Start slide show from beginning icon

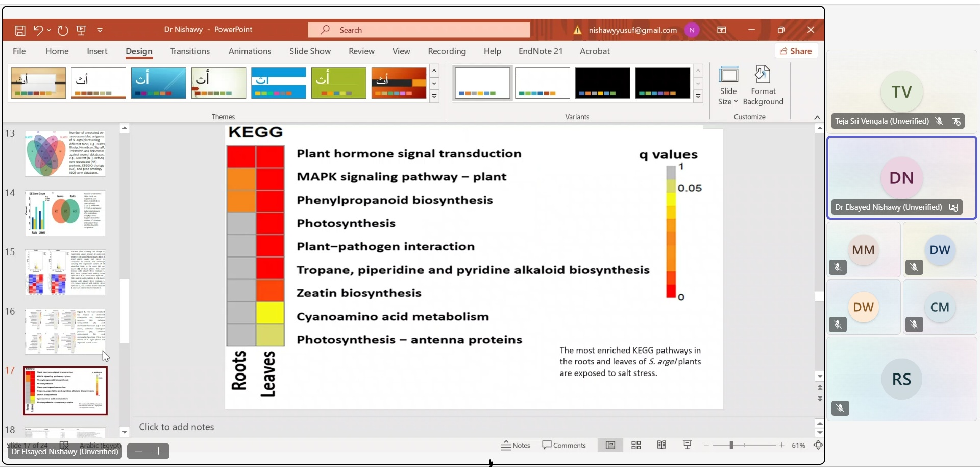(81, 30)
